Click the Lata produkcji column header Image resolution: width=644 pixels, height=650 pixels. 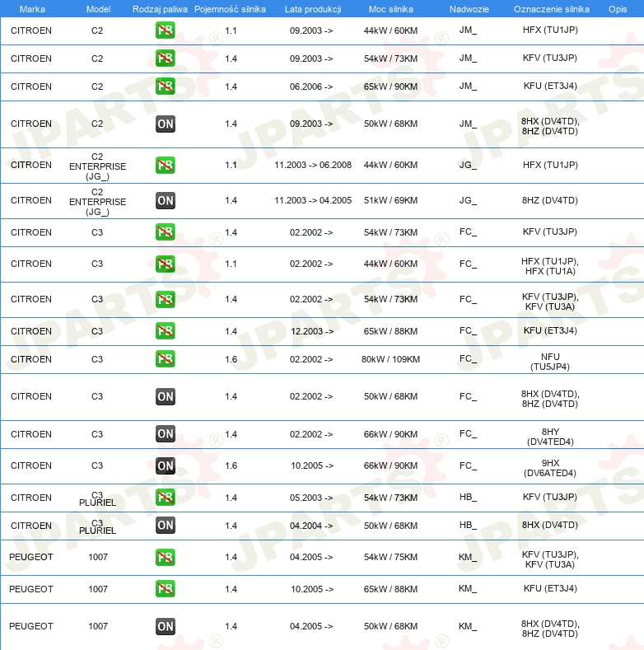tap(312, 8)
